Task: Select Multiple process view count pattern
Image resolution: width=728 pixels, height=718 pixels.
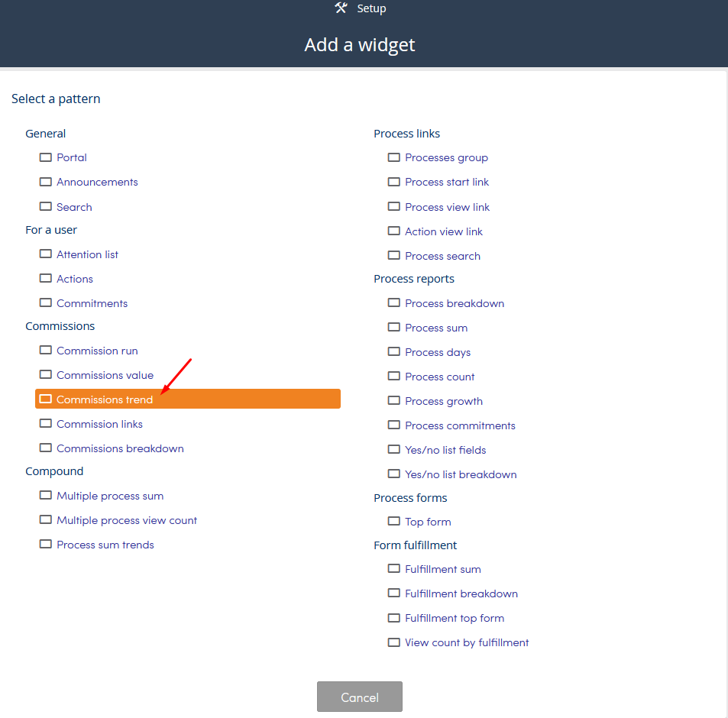Action: coord(127,520)
